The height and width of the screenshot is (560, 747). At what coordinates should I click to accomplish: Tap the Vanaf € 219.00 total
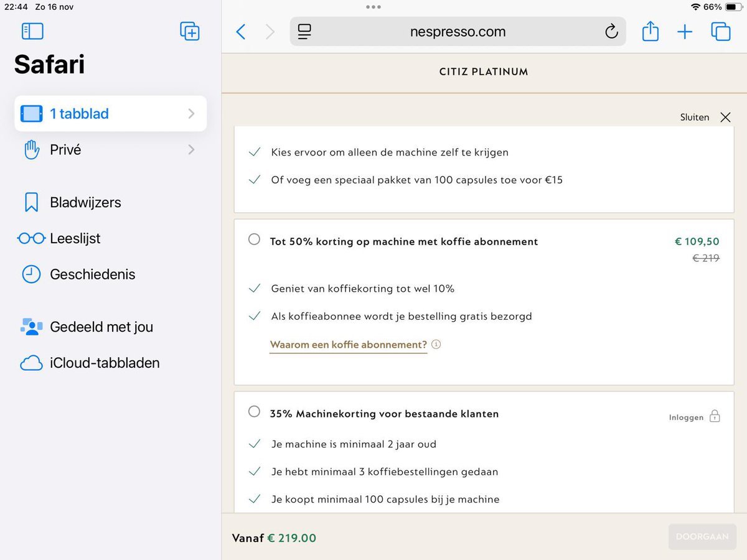coord(274,538)
